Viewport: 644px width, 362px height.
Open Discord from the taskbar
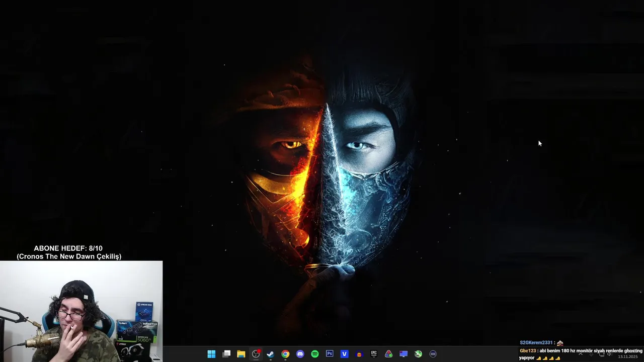tap(300, 354)
